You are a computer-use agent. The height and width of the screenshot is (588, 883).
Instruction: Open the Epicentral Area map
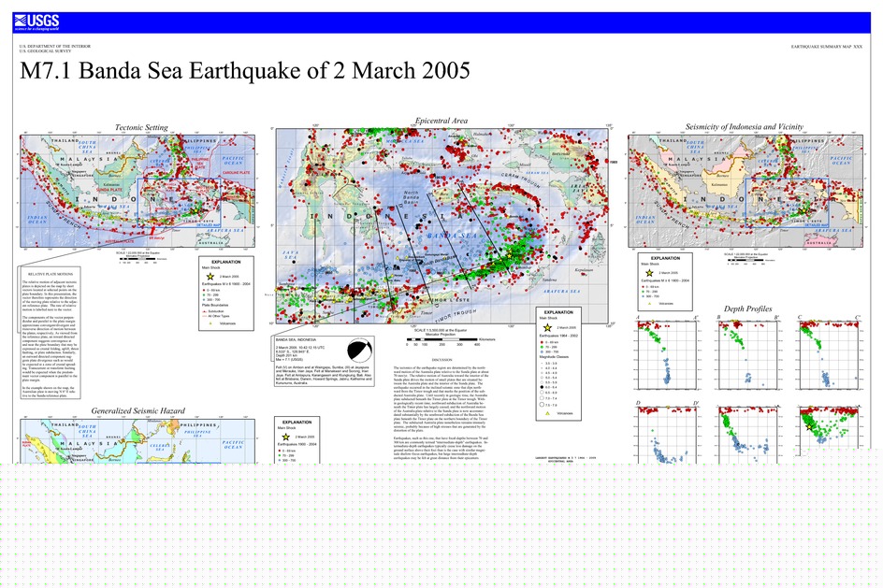coord(442,225)
